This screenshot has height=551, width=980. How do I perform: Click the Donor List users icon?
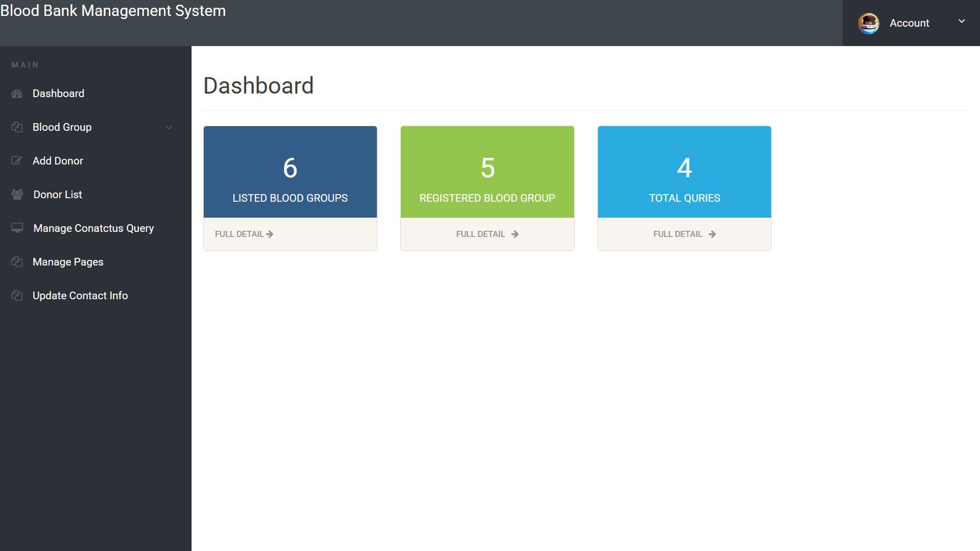[17, 194]
